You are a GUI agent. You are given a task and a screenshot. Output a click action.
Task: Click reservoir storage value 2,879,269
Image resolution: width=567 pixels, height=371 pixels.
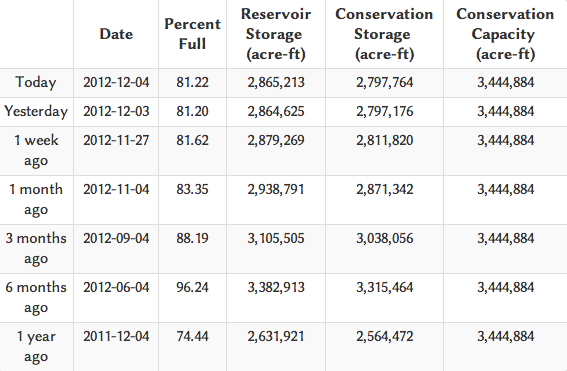click(x=276, y=141)
